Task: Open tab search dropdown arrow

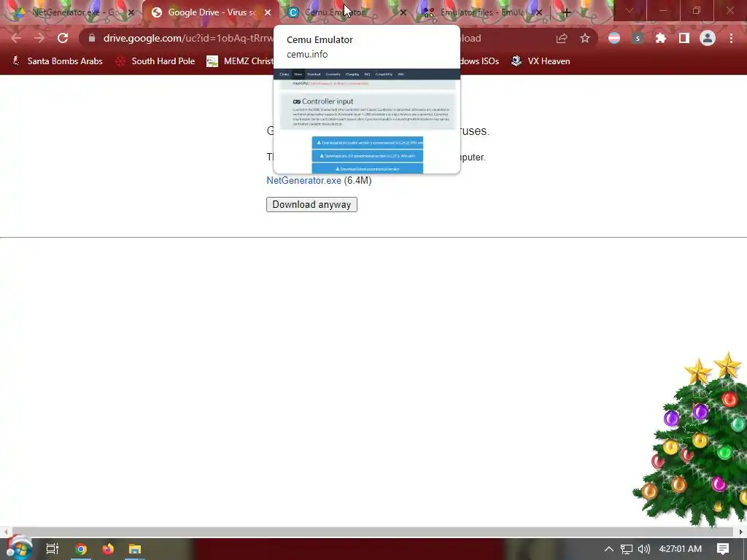Action: click(630, 10)
